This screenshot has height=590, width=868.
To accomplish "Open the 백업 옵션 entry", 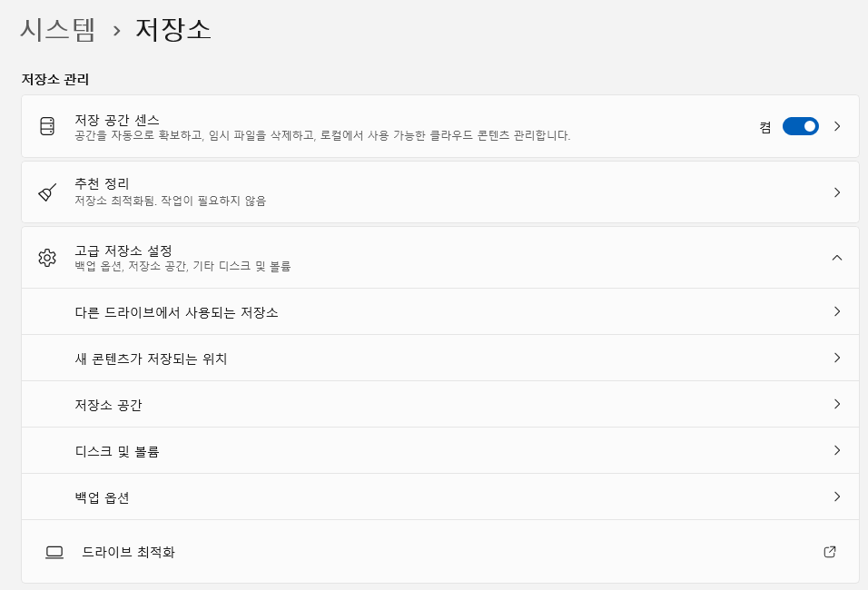I will point(102,497).
